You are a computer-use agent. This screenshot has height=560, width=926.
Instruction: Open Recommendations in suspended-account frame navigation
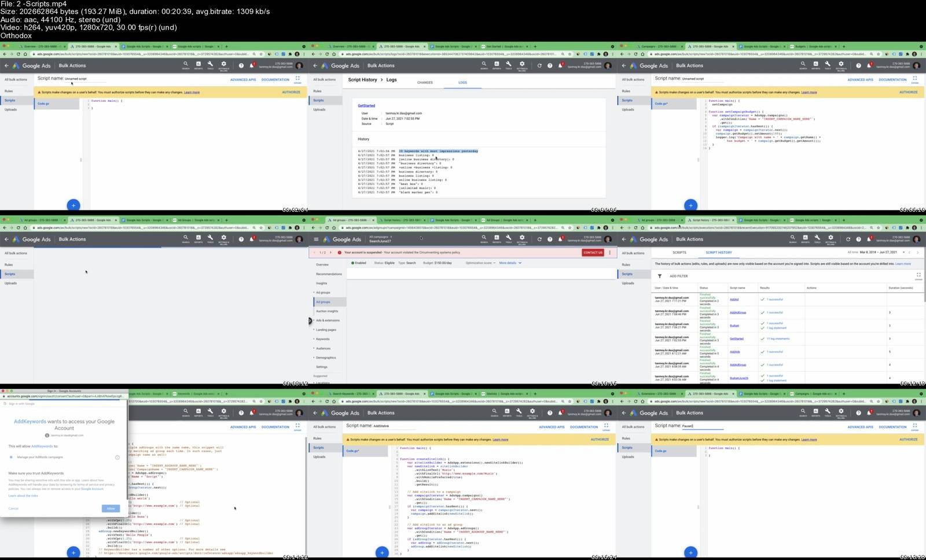[329, 274]
